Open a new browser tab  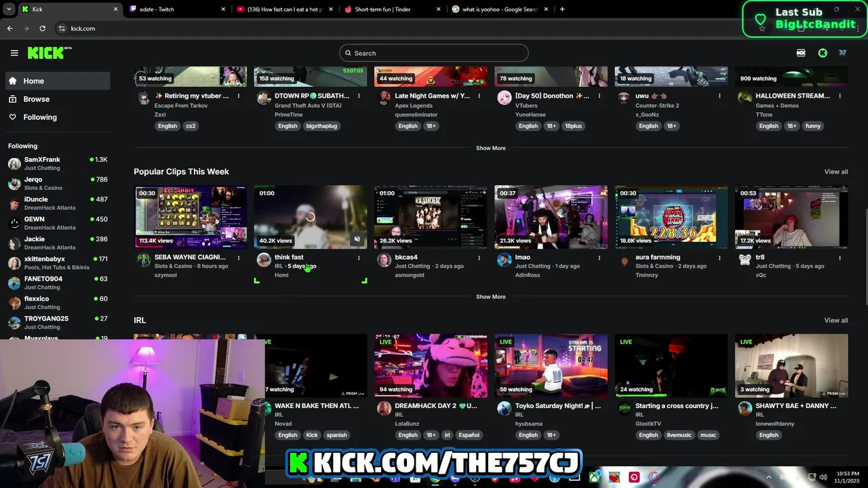click(562, 9)
